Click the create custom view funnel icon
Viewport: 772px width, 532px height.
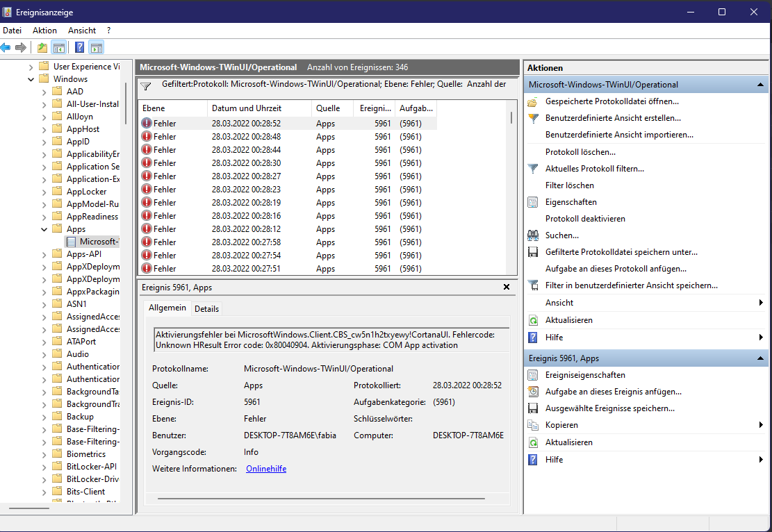point(533,119)
